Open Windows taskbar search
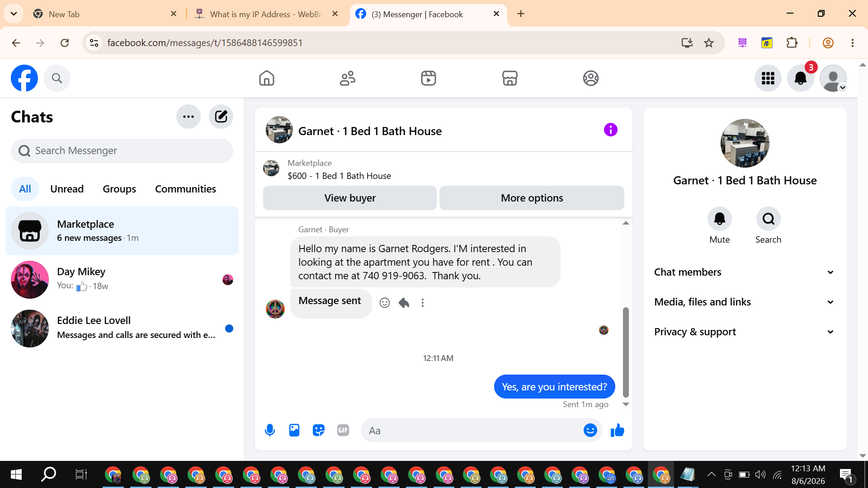 49,474
